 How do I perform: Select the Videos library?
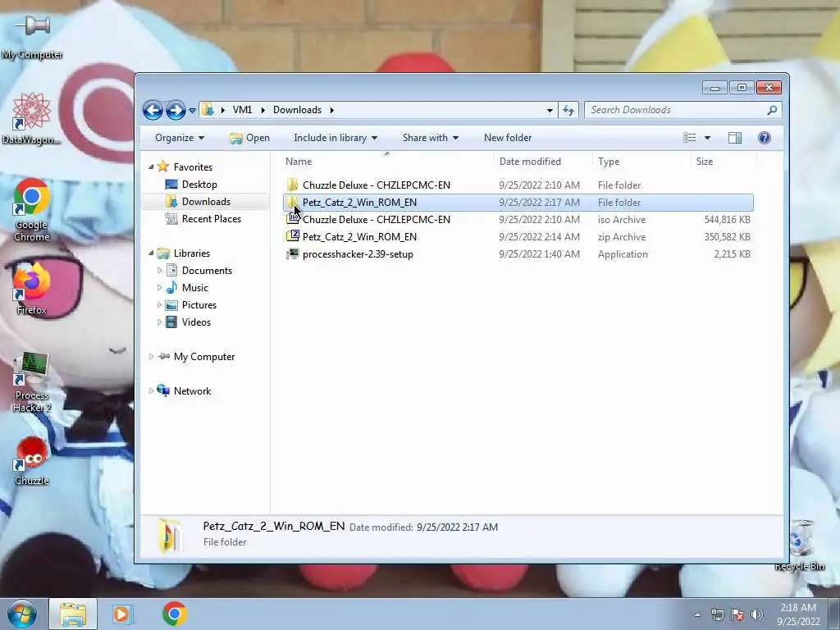pyautogui.click(x=195, y=322)
